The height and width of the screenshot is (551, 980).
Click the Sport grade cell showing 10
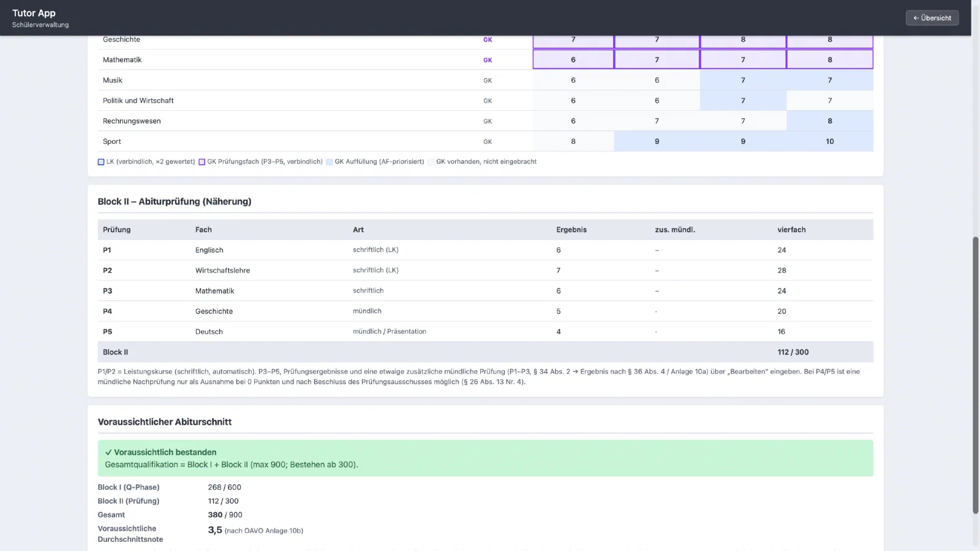click(830, 141)
